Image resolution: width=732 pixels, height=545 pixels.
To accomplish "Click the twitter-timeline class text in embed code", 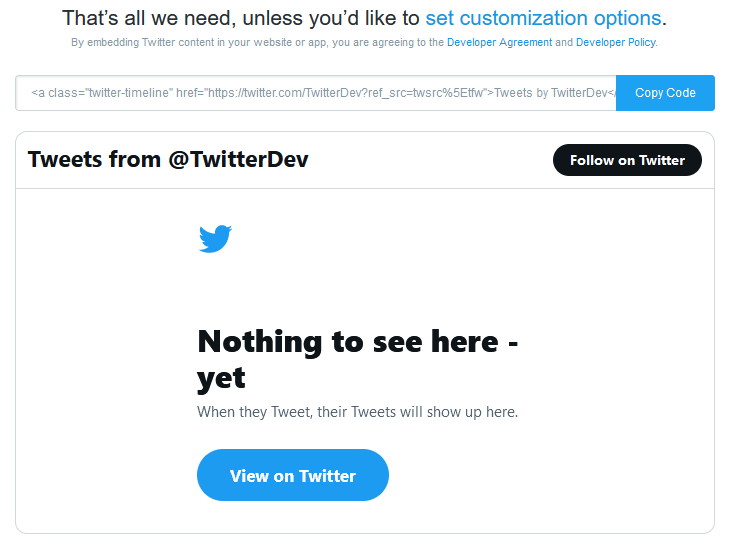I will pyautogui.click(x=120, y=93).
